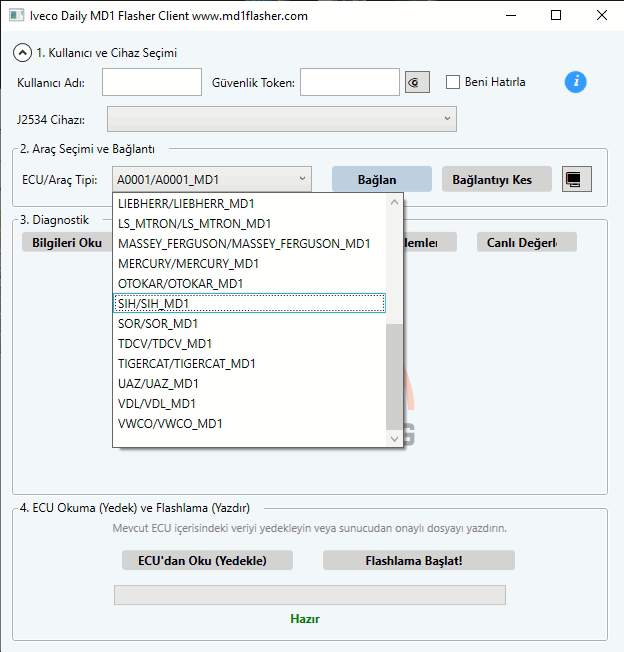624x652 pixels.
Task: Select LS_MTRON/LS_MTRON_MD1 from the list
Action: pos(249,224)
